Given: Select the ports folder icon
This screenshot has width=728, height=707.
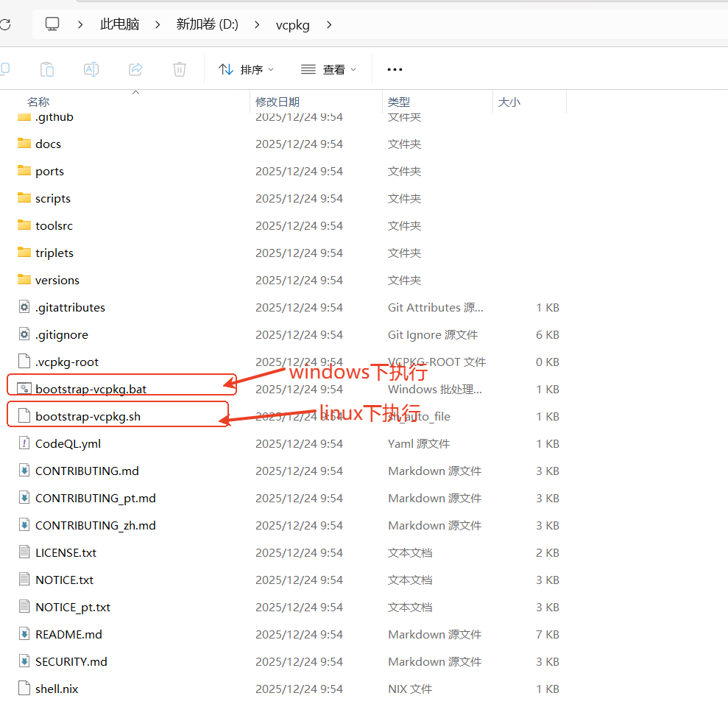Looking at the screenshot, I should pos(24,170).
